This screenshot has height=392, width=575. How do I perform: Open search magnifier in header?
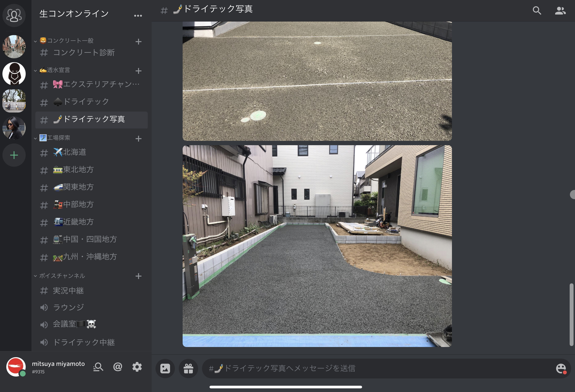pyautogui.click(x=537, y=11)
